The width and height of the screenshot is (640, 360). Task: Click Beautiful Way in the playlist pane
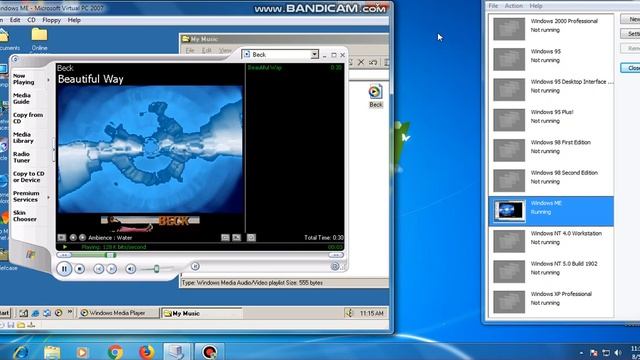pyautogui.click(x=264, y=67)
